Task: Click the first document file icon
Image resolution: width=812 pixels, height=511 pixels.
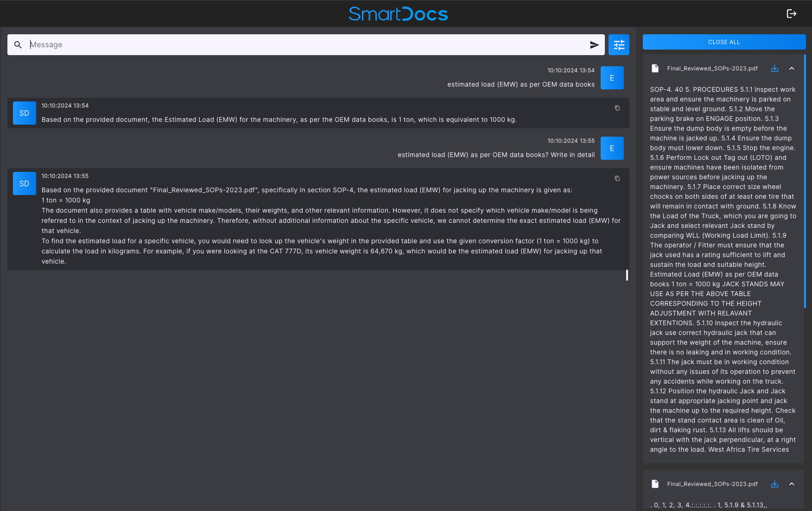Action: pos(655,69)
